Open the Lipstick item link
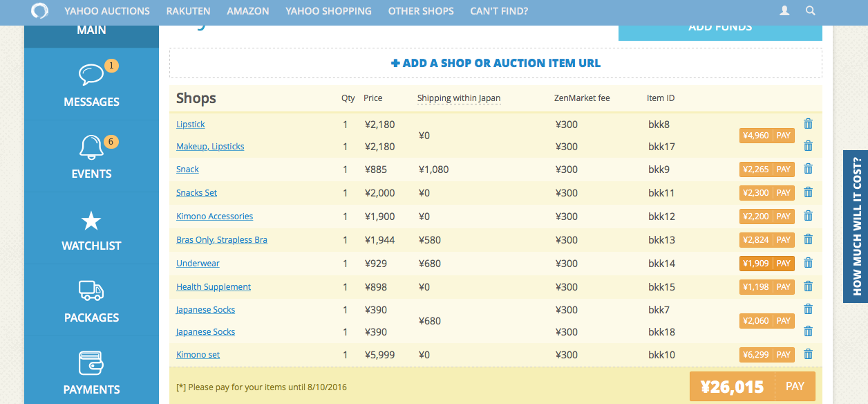868x404 pixels. coord(191,125)
